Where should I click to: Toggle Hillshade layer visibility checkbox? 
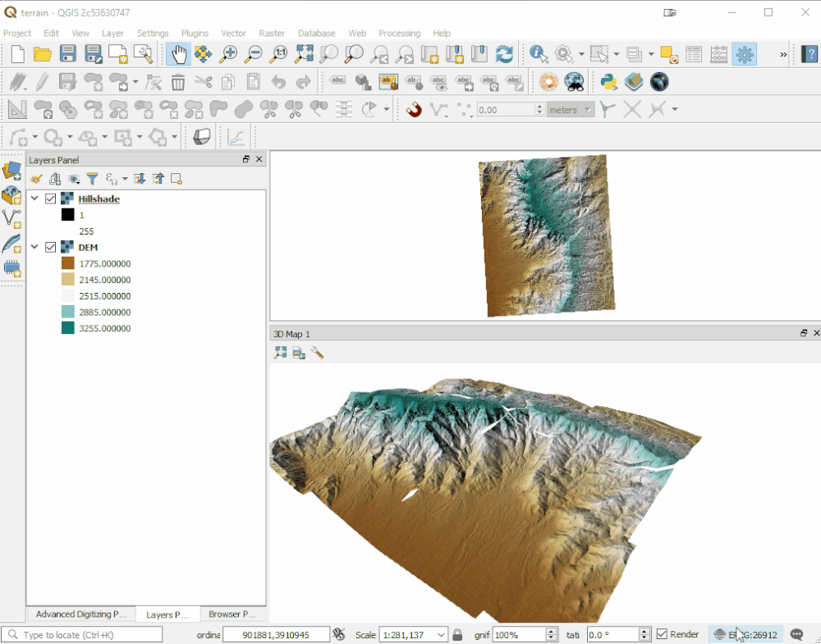tap(51, 199)
